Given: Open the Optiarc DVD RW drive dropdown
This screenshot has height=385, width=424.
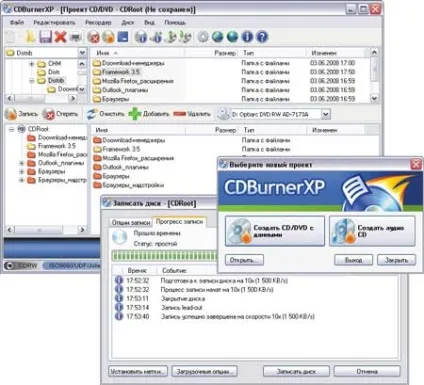Looking at the screenshot, I should coord(326,114).
